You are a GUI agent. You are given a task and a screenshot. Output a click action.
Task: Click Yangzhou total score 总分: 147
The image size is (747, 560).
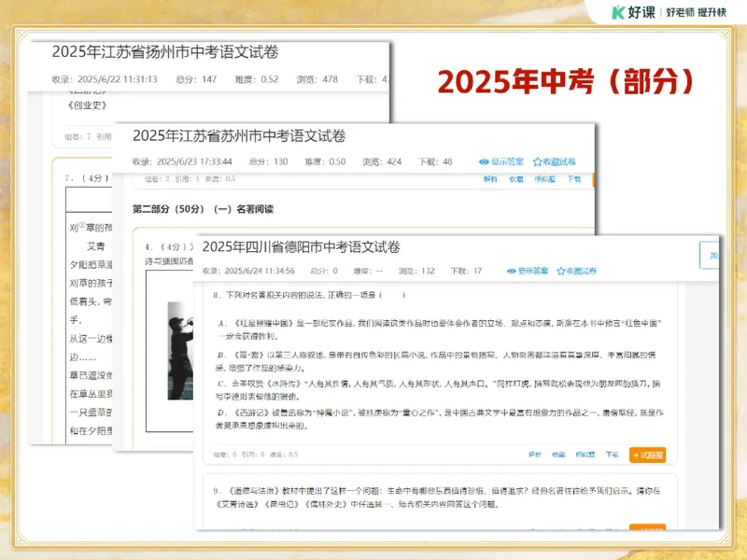coord(196,79)
